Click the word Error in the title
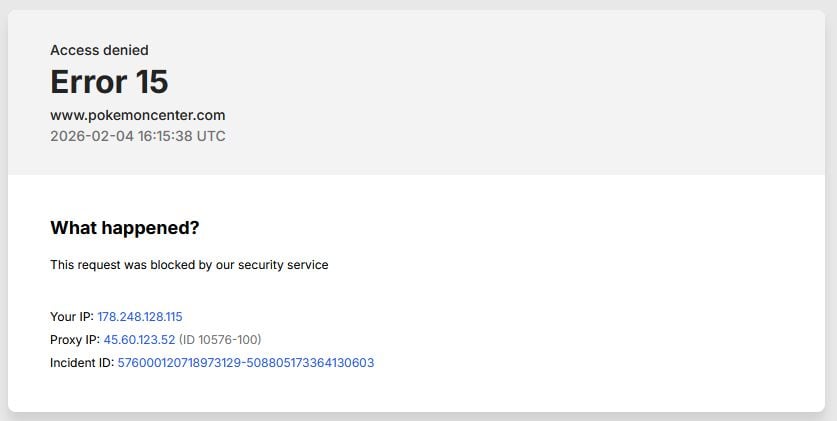The width and height of the screenshot is (837, 421). click(x=86, y=82)
